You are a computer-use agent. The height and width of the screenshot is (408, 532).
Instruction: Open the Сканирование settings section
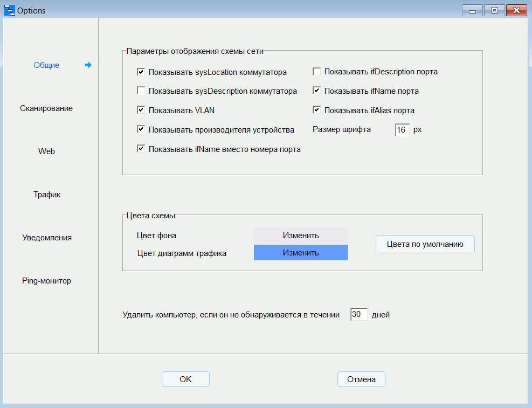coord(46,108)
